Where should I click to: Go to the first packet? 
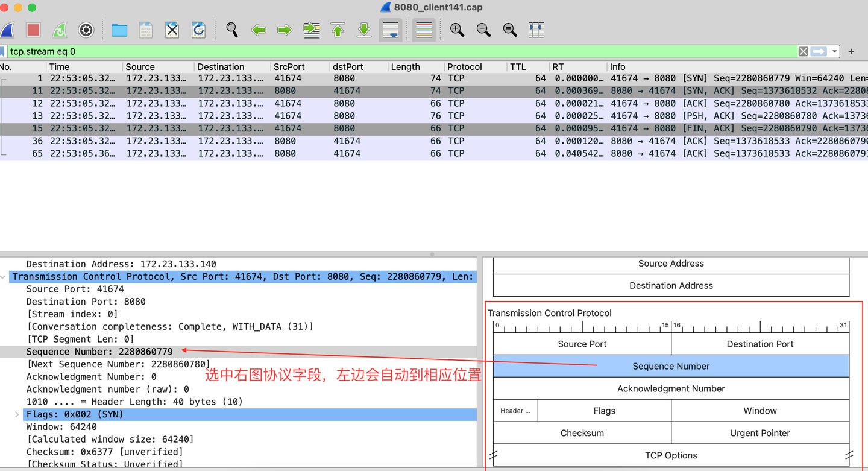pos(338,30)
